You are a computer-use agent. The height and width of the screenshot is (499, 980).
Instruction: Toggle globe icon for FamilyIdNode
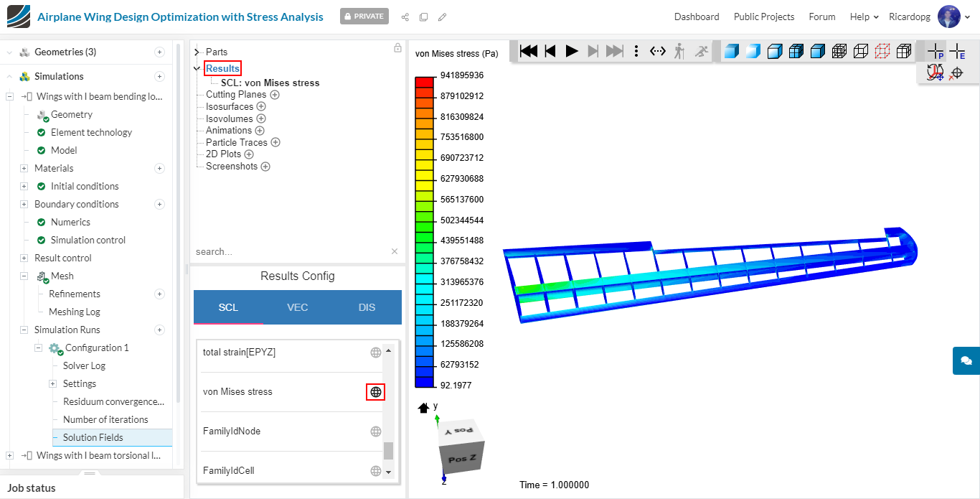tap(375, 432)
